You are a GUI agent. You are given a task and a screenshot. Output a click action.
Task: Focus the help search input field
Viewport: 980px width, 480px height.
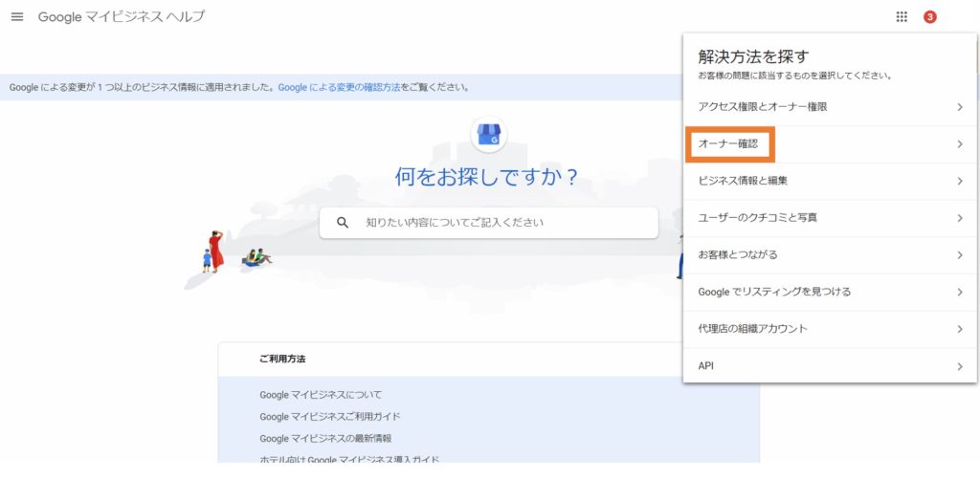coord(489,223)
